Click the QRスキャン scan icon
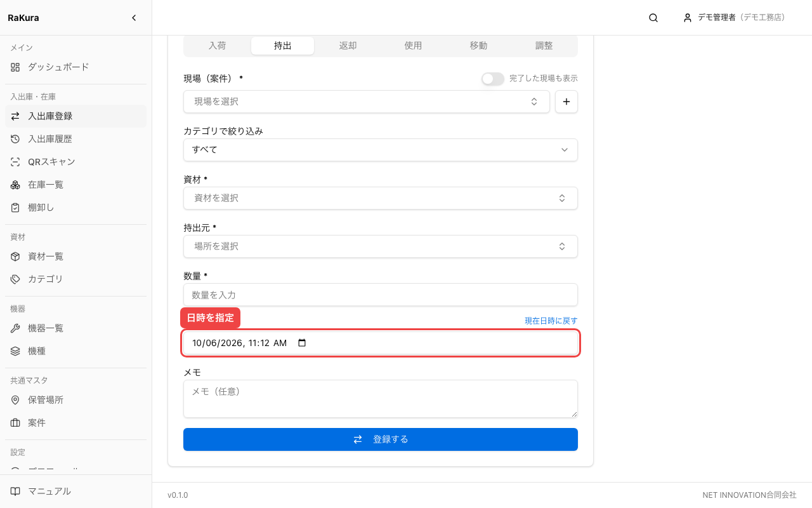Screen dimensions: 812x508 15,162
